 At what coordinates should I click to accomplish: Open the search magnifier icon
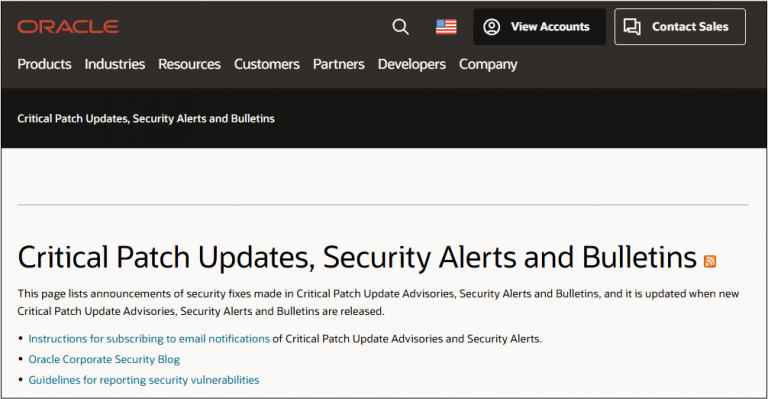(x=400, y=26)
